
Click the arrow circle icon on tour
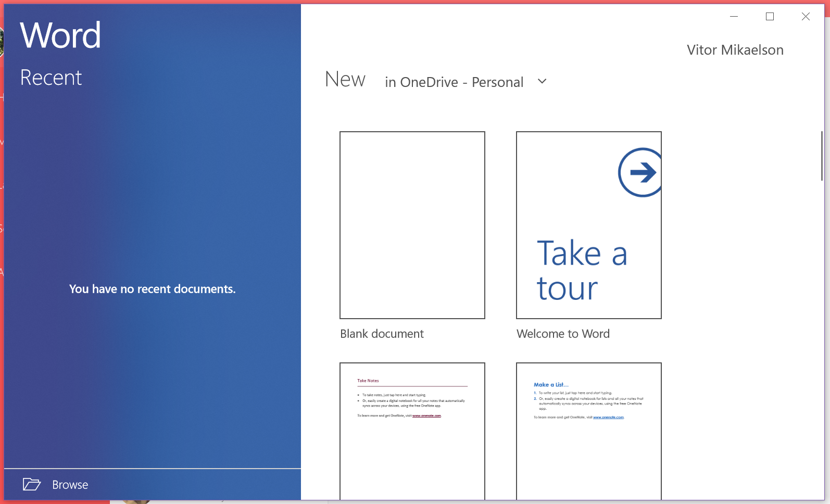[x=640, y=172]
